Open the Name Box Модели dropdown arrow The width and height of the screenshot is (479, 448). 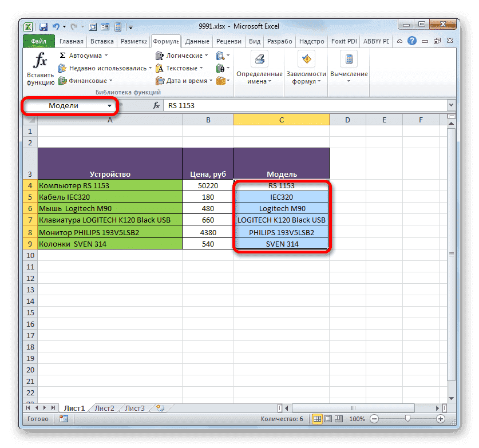point(109,106)
